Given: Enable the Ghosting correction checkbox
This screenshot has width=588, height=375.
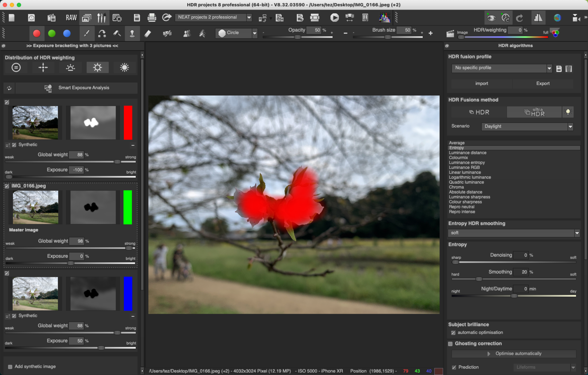Looking at the screenshot, I should point(450,344).
